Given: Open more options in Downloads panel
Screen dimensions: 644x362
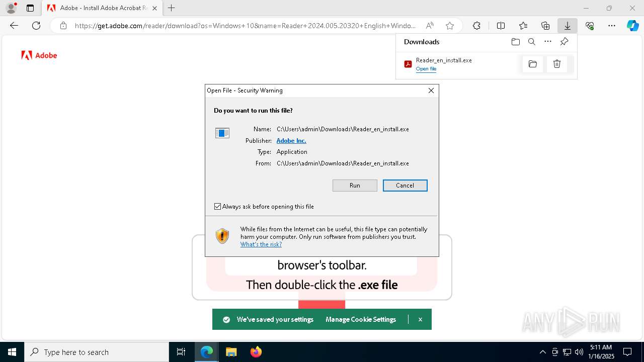Looking at the screenshot, I should tap(548, 42).
